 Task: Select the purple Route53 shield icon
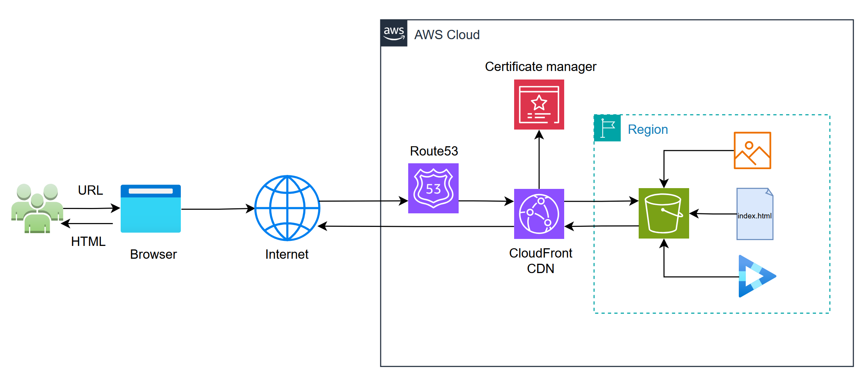point(433,188)
